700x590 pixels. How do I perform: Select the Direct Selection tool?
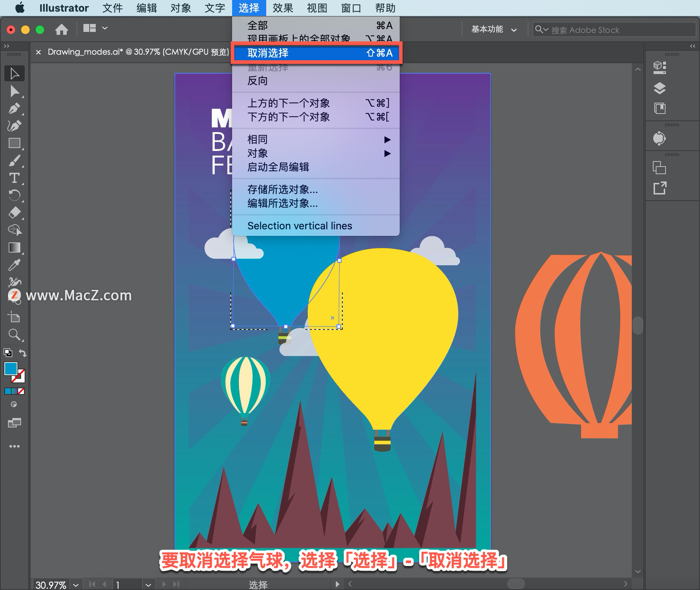tap(15, 91)
